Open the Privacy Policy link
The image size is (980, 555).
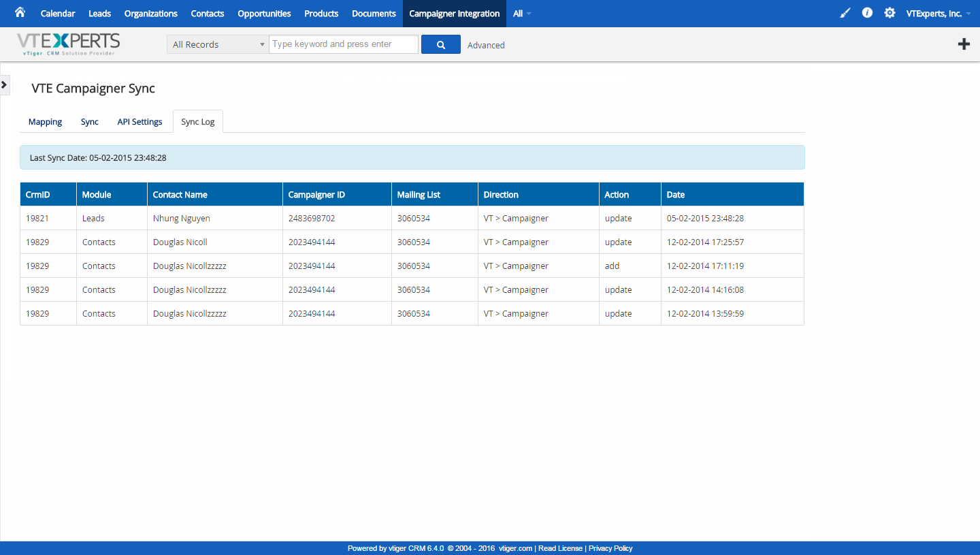610,548
